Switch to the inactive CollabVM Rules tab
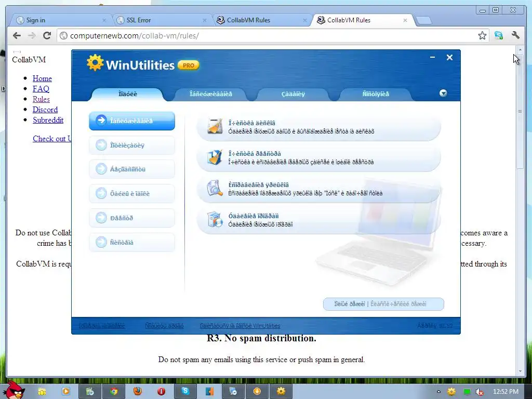The width and height of the screenshot is (532, 399). [x=261, y=20]
